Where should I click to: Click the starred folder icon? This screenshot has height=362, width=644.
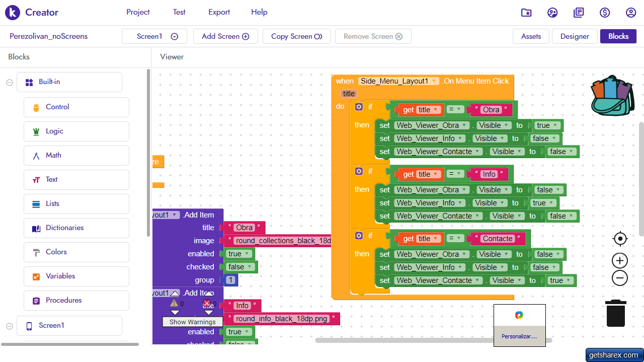tap(526, 13)
